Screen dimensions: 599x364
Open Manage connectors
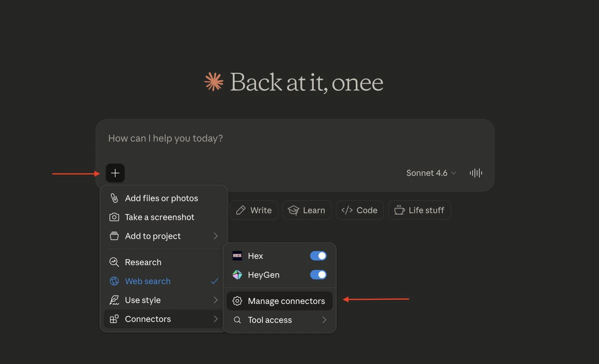[280, 301]
